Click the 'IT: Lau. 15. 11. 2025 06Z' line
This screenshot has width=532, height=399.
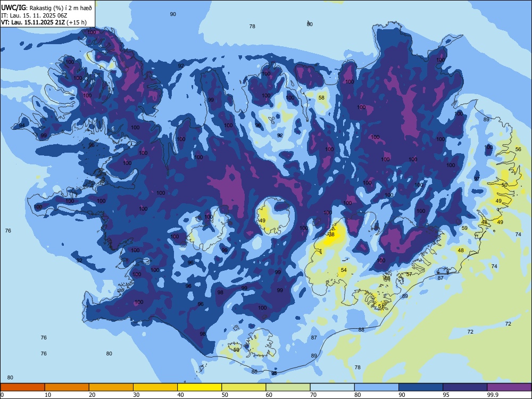[34, 15]
